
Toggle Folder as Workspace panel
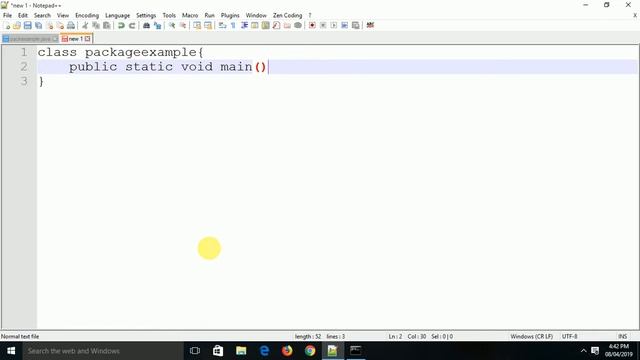click(287, 25)
